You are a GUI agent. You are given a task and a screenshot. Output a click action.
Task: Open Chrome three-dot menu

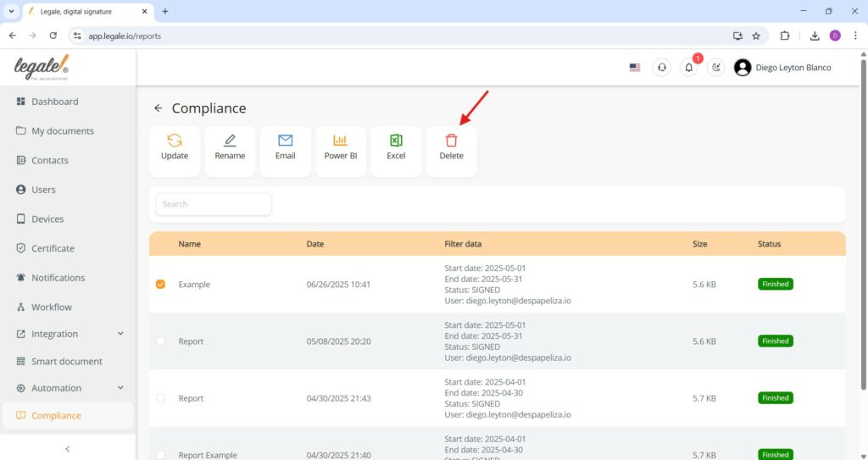855,36
